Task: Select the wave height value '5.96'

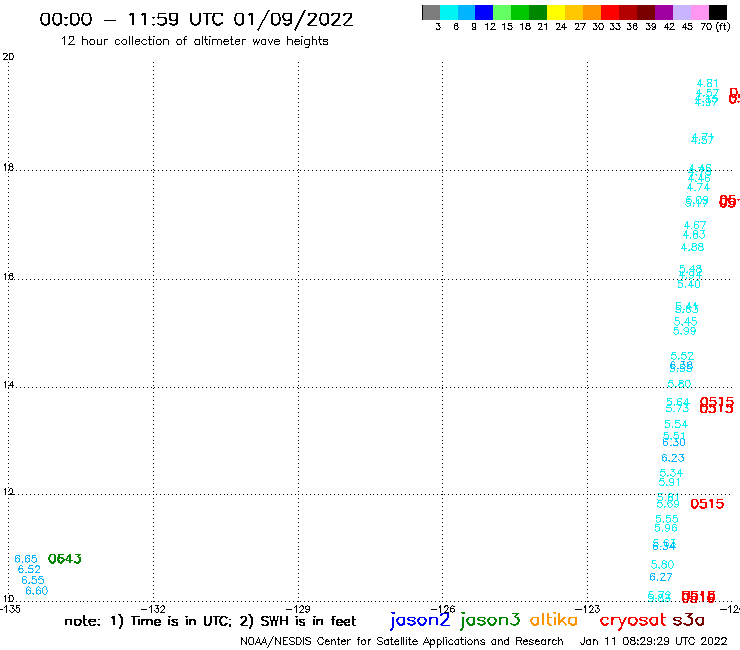Action: (x=666, y=528)
